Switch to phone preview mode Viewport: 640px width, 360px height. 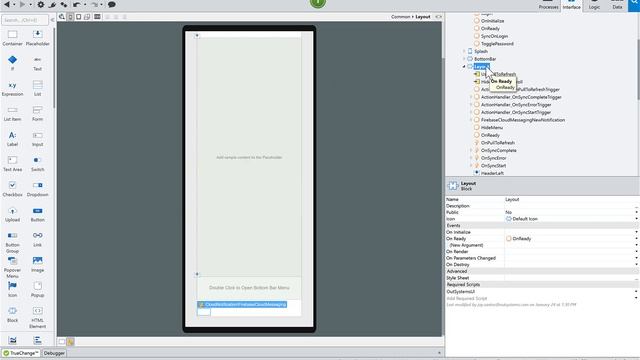70,17
